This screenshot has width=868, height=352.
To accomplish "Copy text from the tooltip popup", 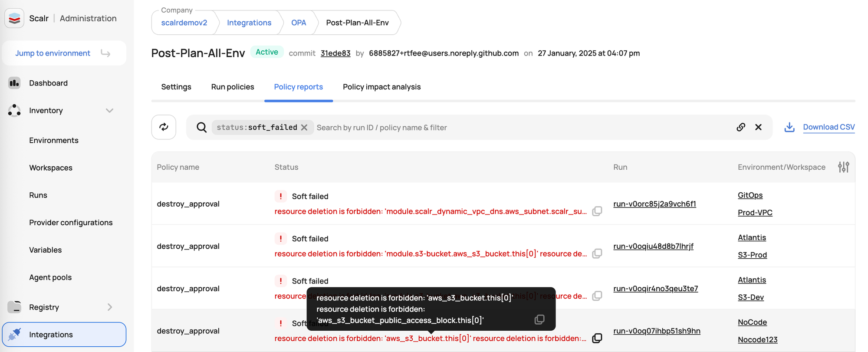I will pos(539,319).
